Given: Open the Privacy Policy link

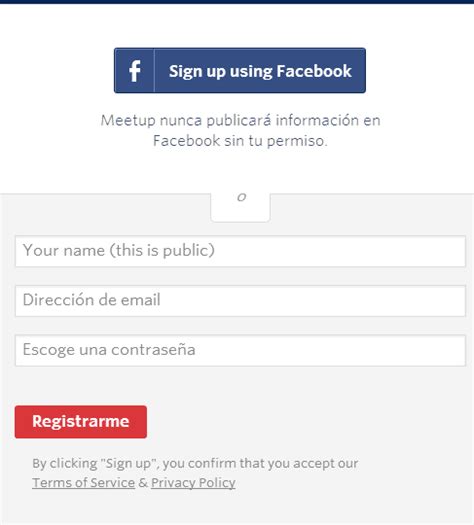Looking at the screenshot, I should pyautogui.click(x=193, y=483).
